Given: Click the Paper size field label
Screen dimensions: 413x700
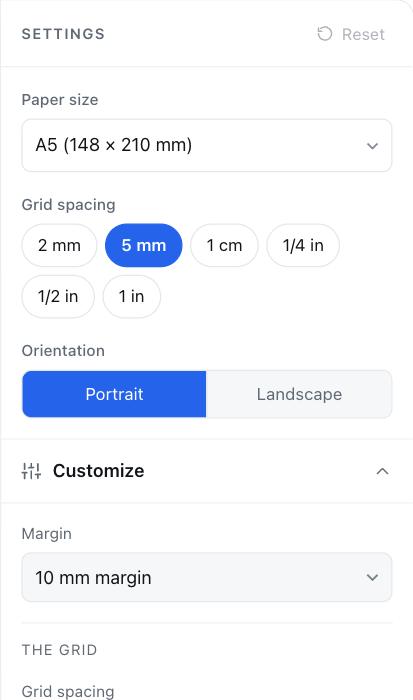Looking at the screenshot, I should (60, 100).
